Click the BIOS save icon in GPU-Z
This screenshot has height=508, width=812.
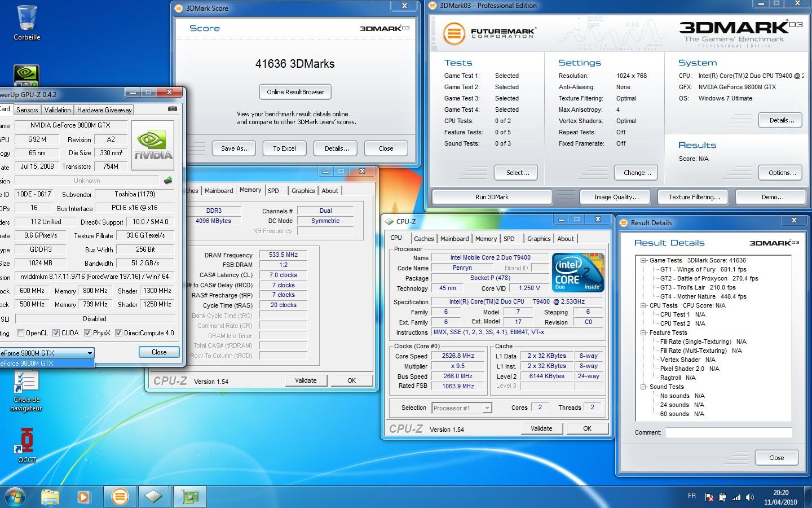coord(168,181)
